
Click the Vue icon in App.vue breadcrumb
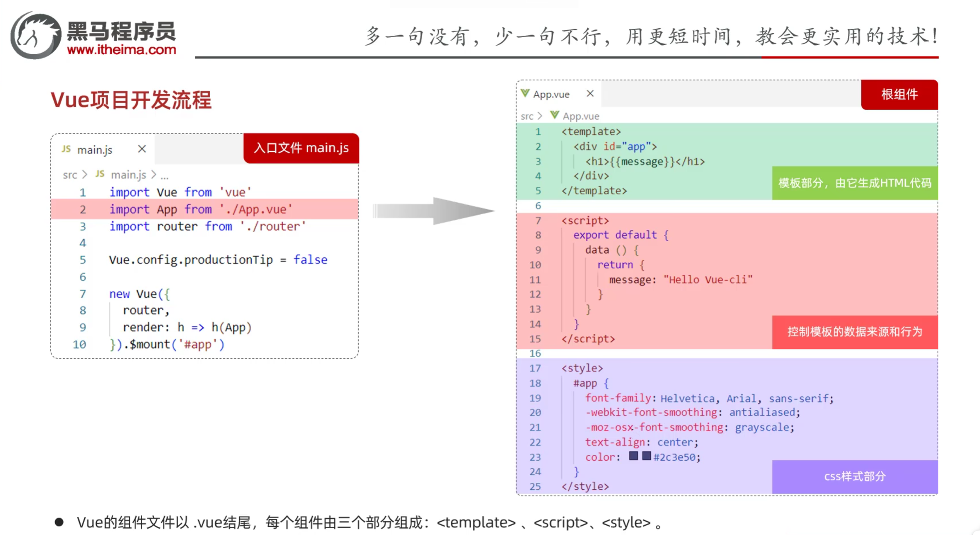pyautogui.click(x=555, y=115)
